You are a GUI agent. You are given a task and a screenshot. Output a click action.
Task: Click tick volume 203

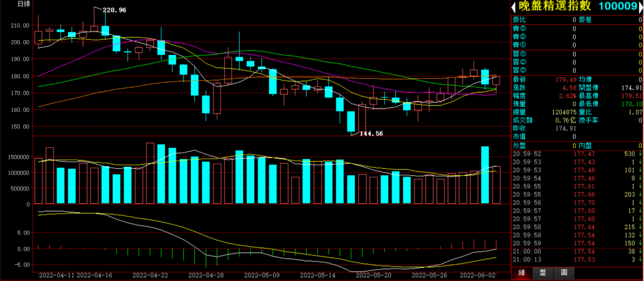(630, 194)
